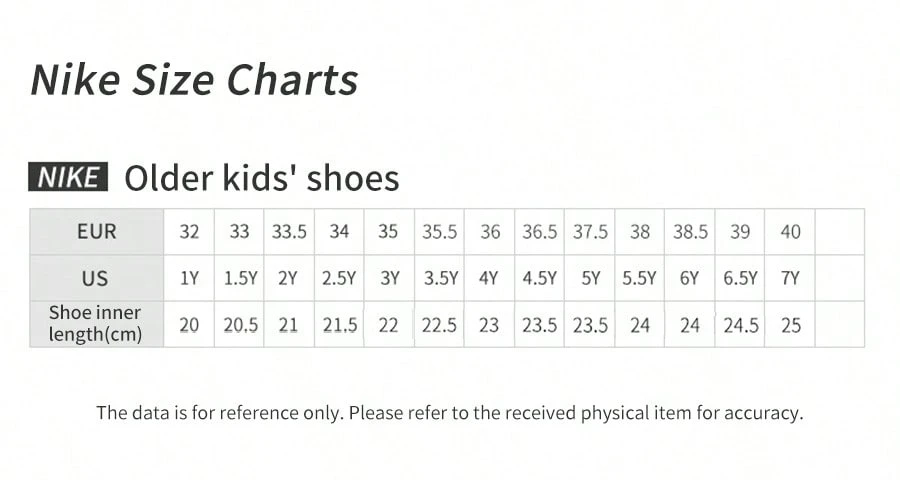Click the EUR 40 size cell

coord(790,232)
